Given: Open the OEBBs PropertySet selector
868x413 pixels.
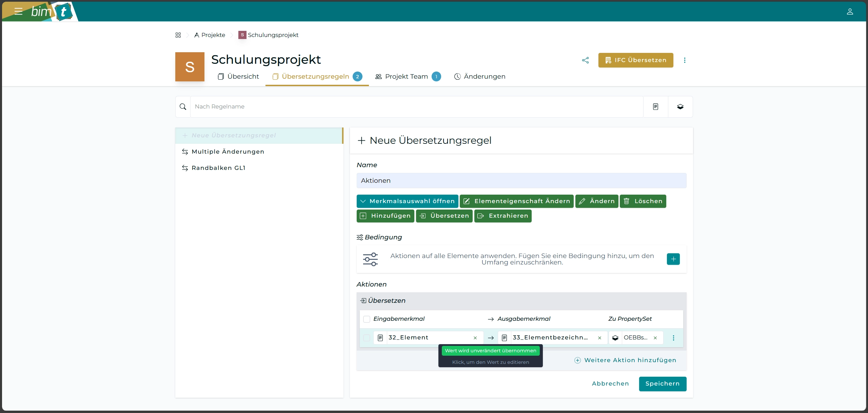Looking at the screenshot, I should (x=635, y=338).
